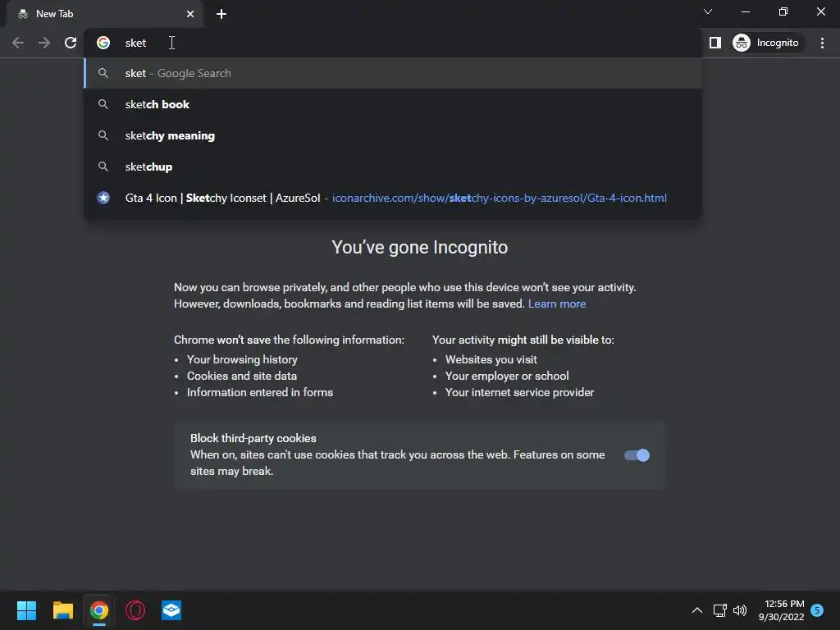This screenshot has height=630, width=840.
Task: Click the browser forward arrow
Action: (44, 43)
